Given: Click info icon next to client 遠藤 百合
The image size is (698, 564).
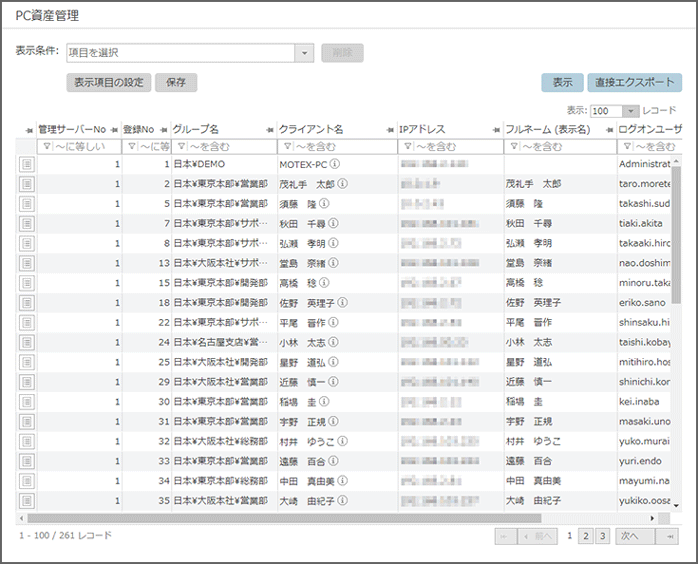Looking at the screenshot, I should click(333, 461).
